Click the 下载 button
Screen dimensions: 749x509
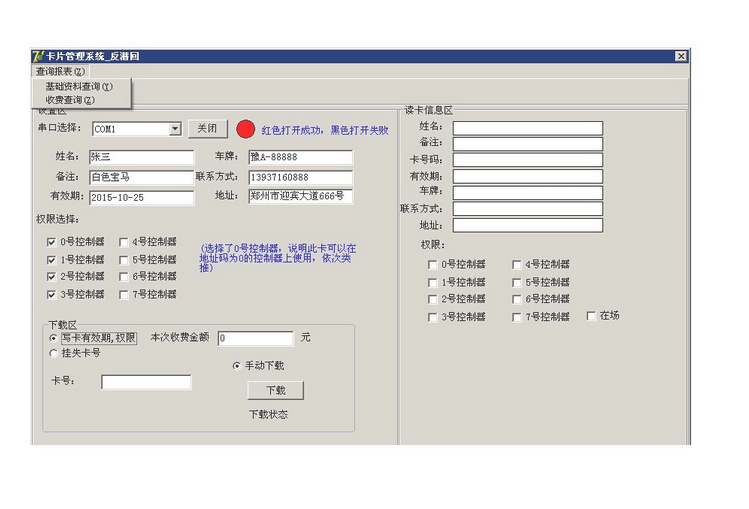click(x=275, y=391)
